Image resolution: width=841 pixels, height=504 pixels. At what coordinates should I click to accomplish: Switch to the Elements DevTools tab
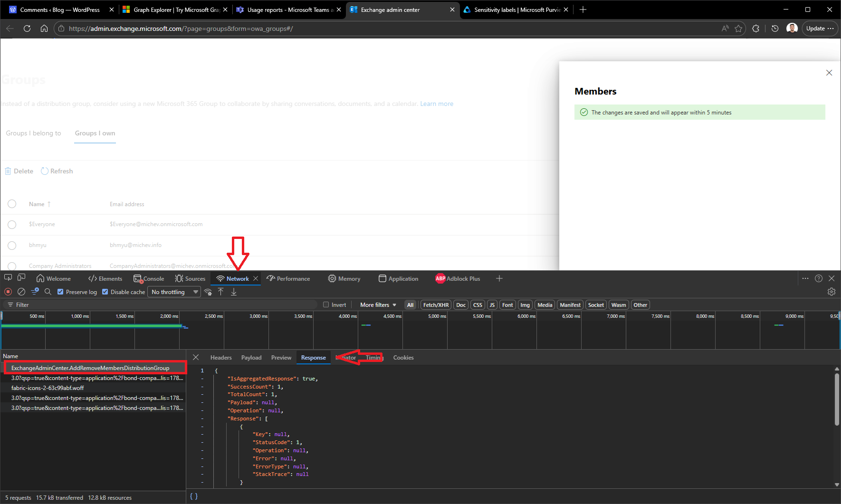105,278
